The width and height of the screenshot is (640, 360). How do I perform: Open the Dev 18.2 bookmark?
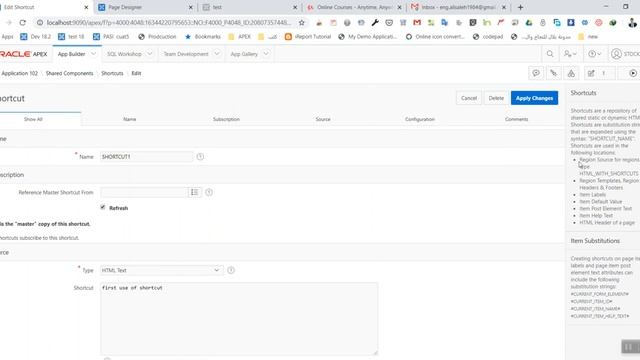[36, 37]
